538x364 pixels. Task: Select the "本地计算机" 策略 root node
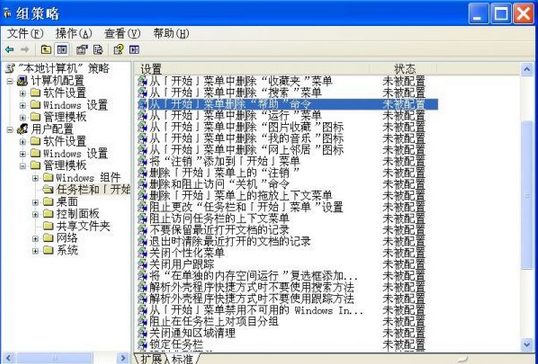[x=63, y=69]
